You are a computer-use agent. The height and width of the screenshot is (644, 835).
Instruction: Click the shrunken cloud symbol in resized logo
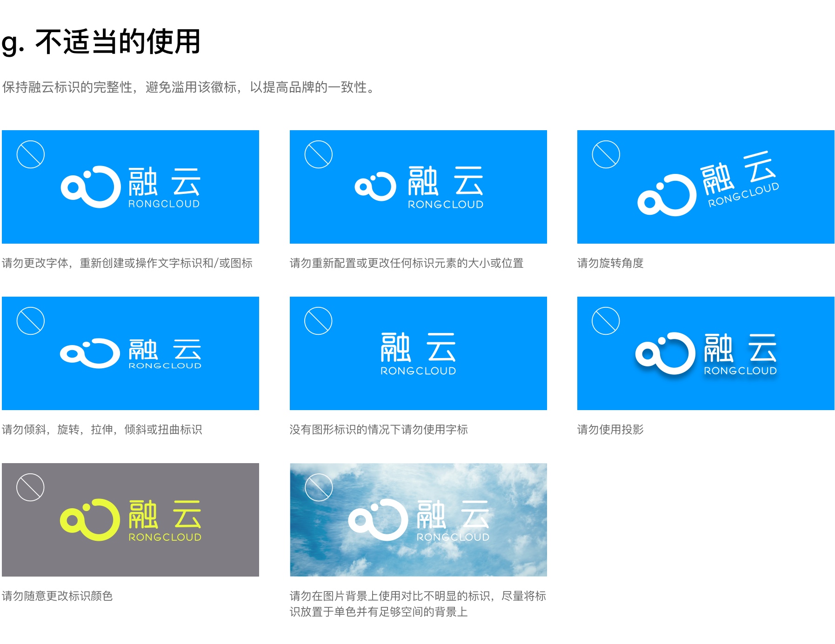point(375,186)
